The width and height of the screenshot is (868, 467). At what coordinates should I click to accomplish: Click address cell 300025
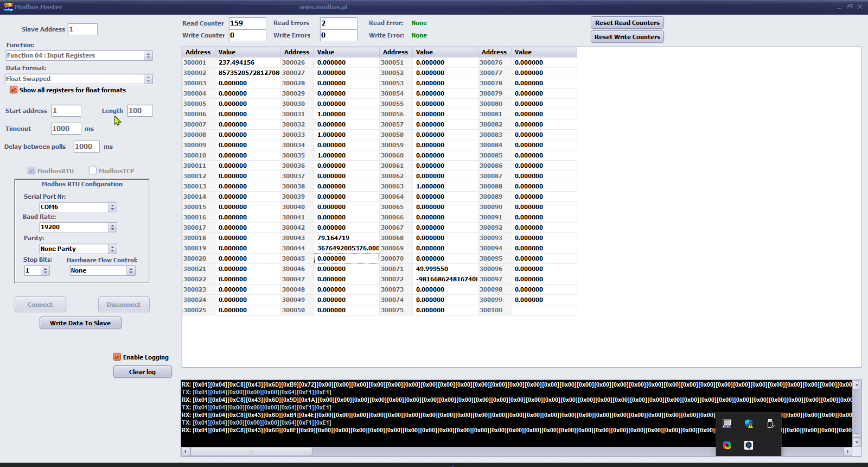click(199, 310)
